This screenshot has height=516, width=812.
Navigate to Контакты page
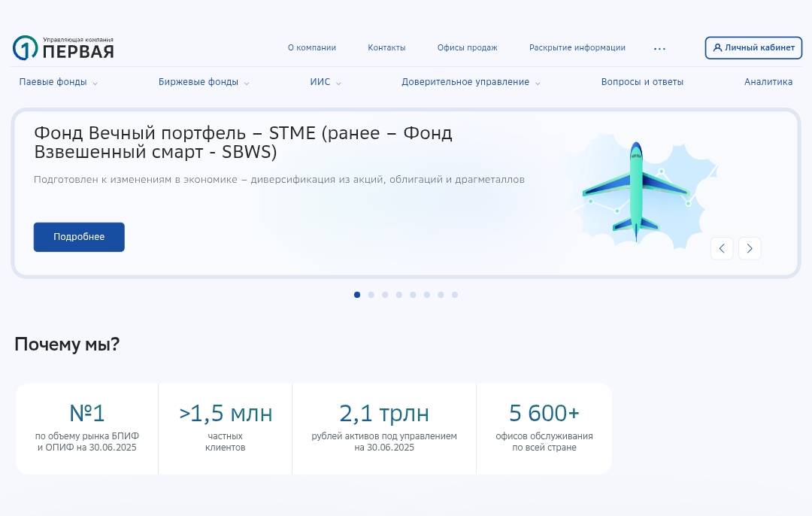click(x=386, y=48)
